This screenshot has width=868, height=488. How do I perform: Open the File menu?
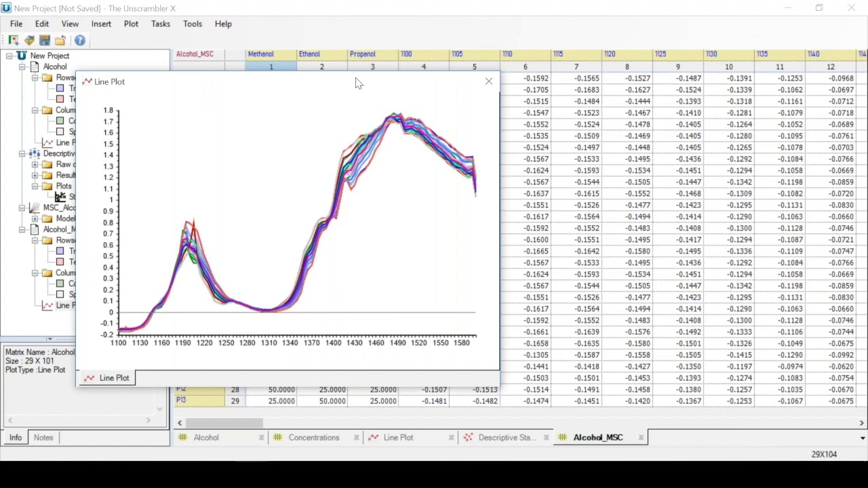pyautogui.click(x=16, y=24)
